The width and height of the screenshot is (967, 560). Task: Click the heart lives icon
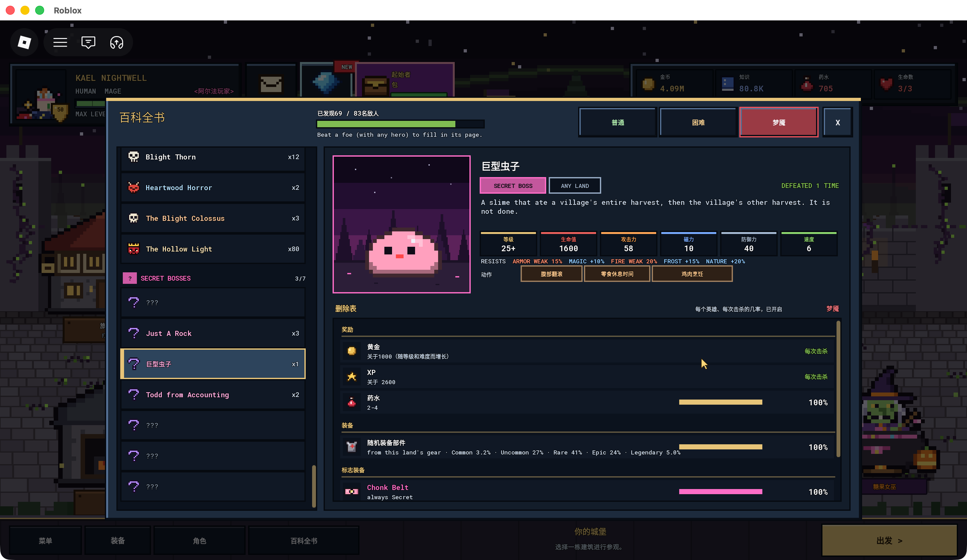(x=886, y=84)
